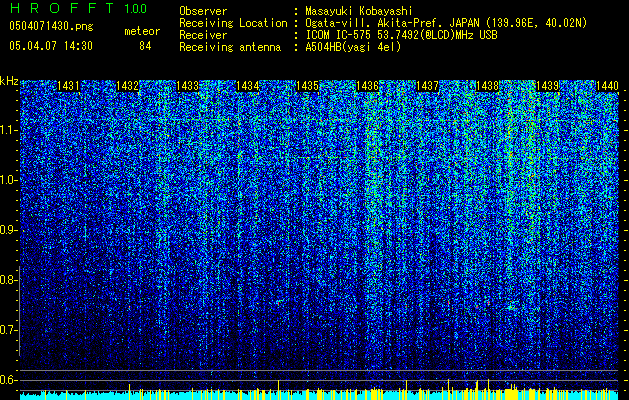Click the 1431 time marker
Image resolution: width=629 pixels, height=400 pixels.
coord(68,86)
